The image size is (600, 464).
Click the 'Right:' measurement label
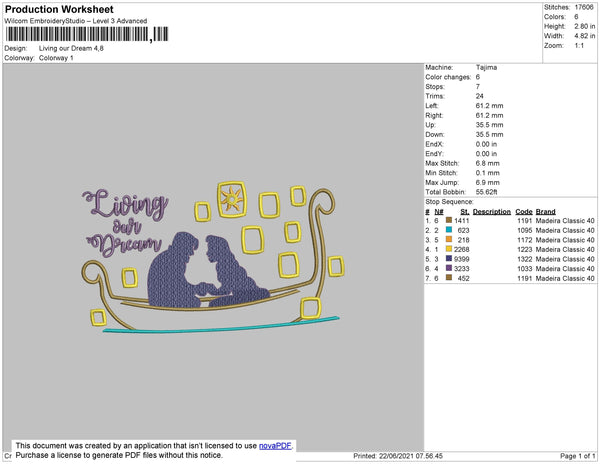pos(434,116)
